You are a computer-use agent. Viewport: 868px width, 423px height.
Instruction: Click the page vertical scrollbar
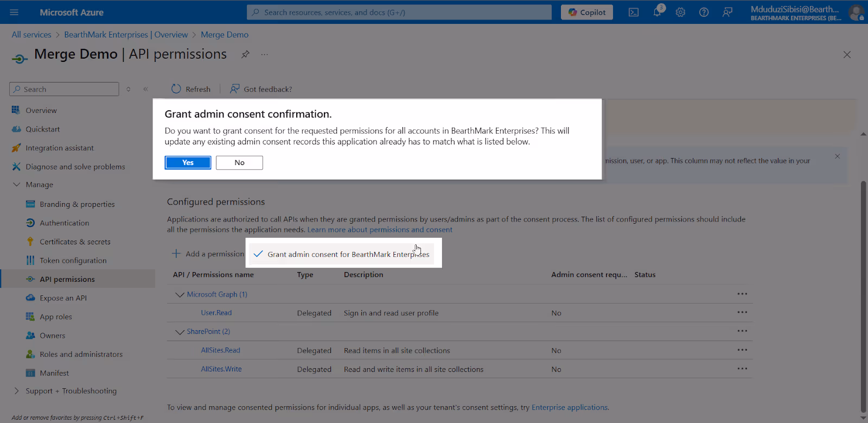863,297
